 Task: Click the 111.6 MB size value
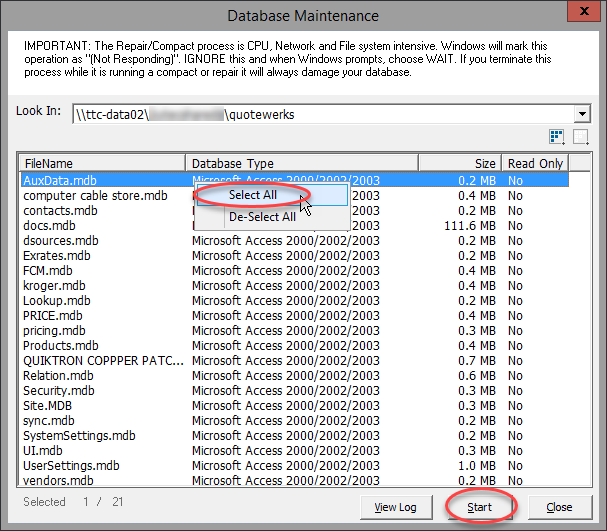point(470,226)
